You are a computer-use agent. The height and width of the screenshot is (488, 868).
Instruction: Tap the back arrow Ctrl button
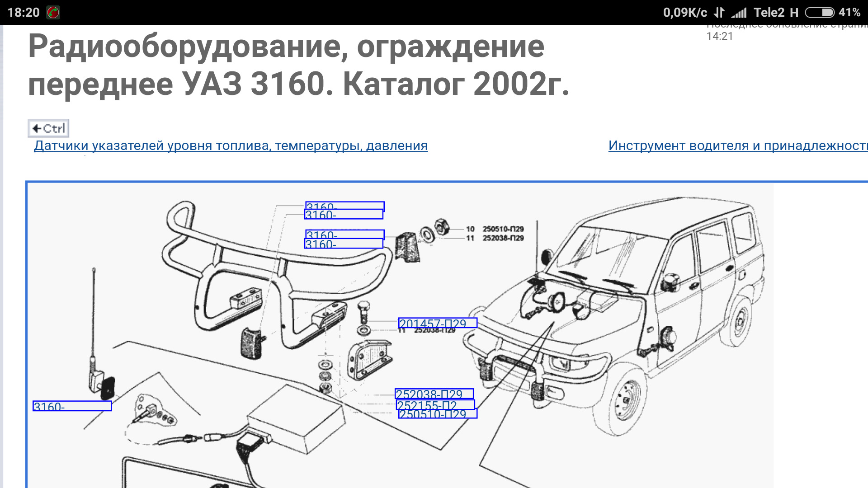[48, 128]
